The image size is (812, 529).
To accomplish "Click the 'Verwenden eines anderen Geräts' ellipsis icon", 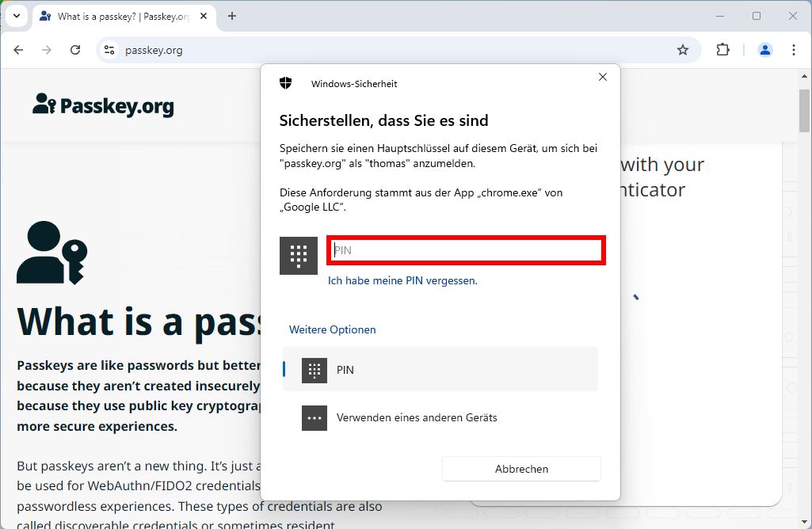I will (x=314, y=417).
